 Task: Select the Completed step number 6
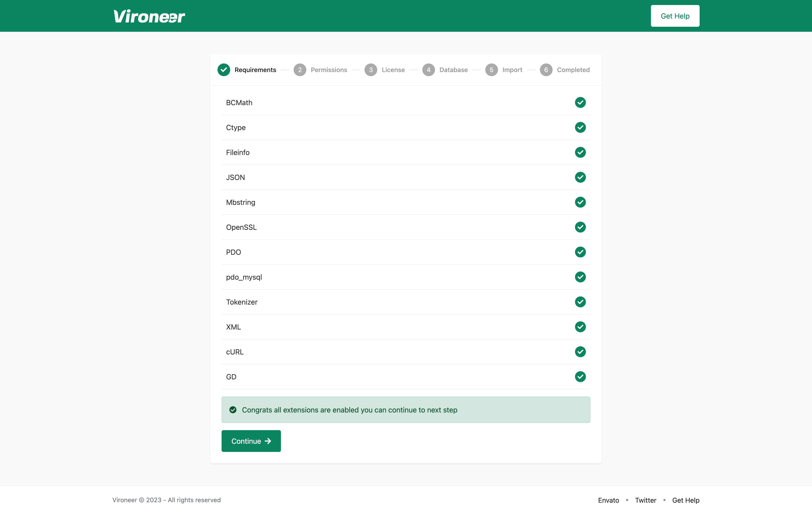click(x=546, y=70)
